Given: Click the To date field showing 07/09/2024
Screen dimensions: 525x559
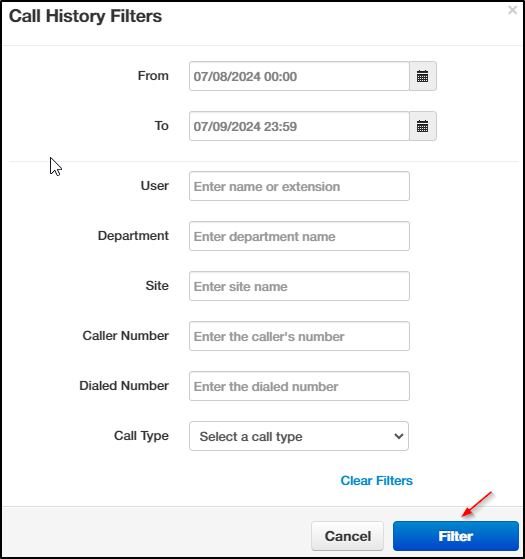Looking at the screenshot, I should pyautogui.click(x=299, y=126).
